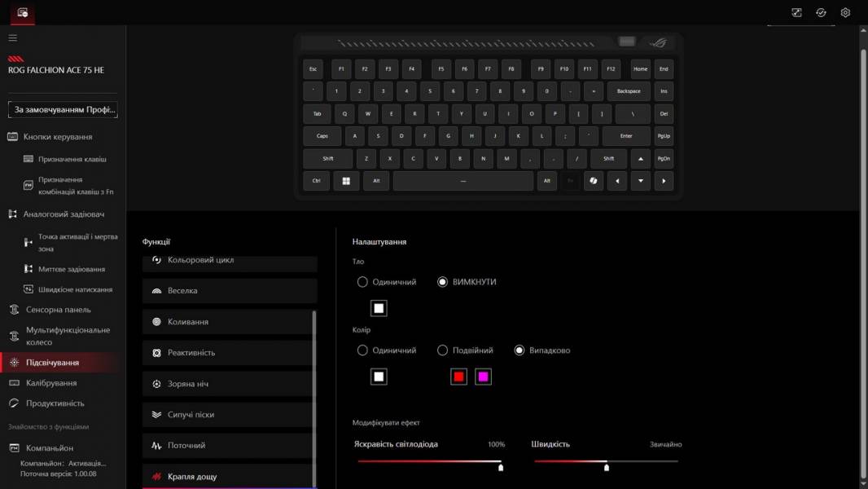Choose Подвійний color mode radio
Image resolution: width=868 pixels, height=489 pixels.
443,350
